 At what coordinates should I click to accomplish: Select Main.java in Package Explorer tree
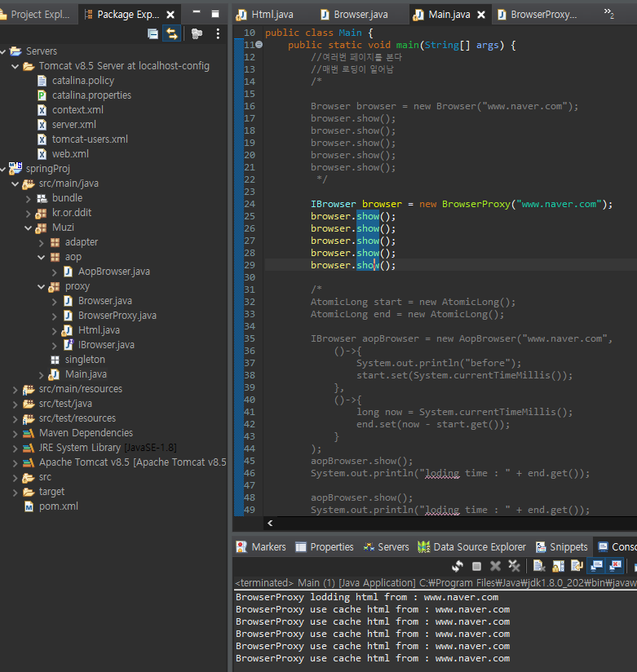click(x=86, y=374)
